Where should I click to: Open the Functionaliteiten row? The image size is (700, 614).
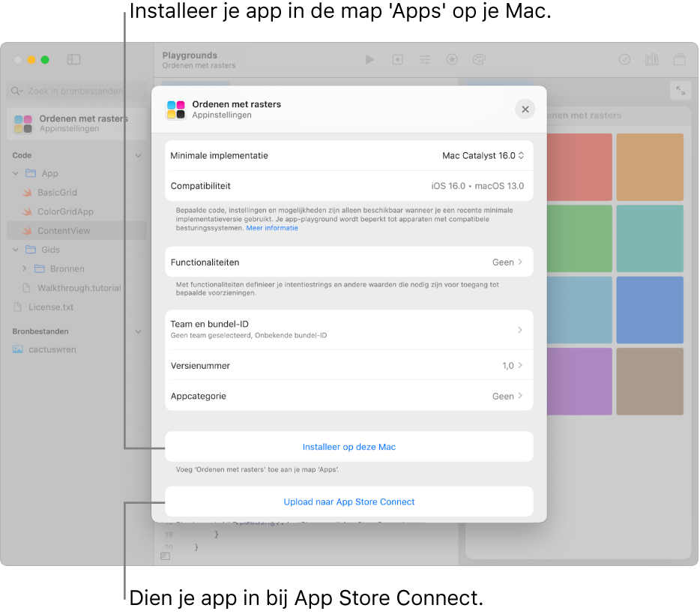click(349, 262)
